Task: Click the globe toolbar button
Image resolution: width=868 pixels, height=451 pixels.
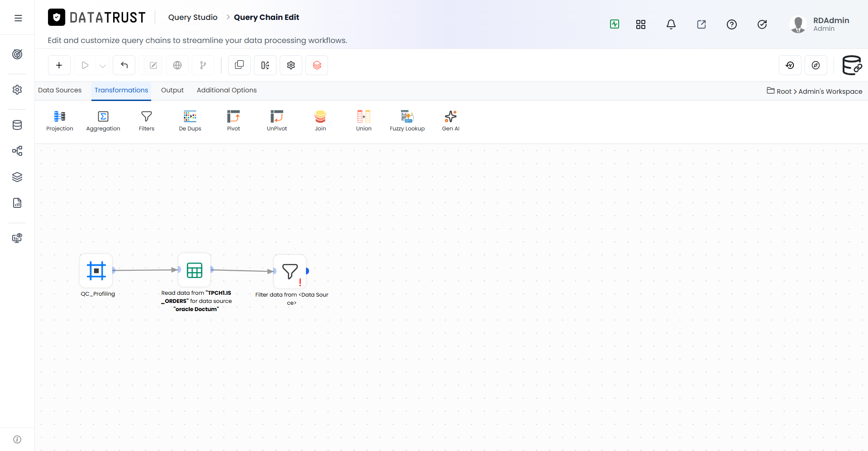Action: (177, 65)
